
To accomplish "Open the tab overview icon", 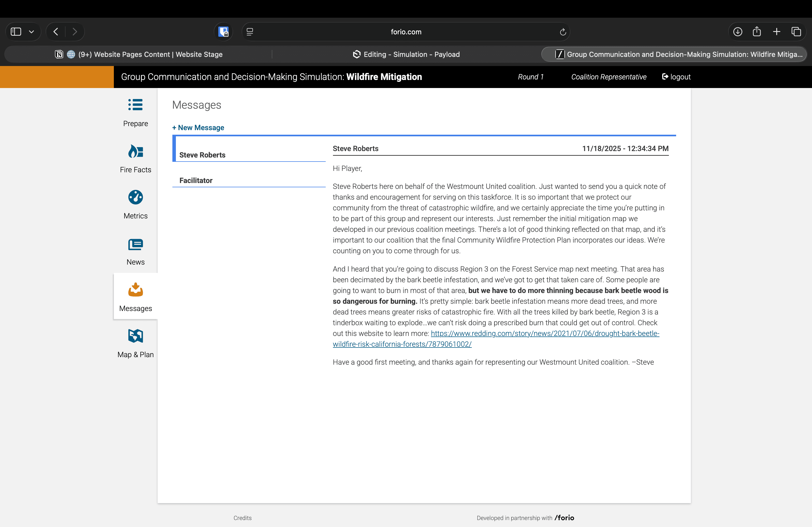I will 796,32.
